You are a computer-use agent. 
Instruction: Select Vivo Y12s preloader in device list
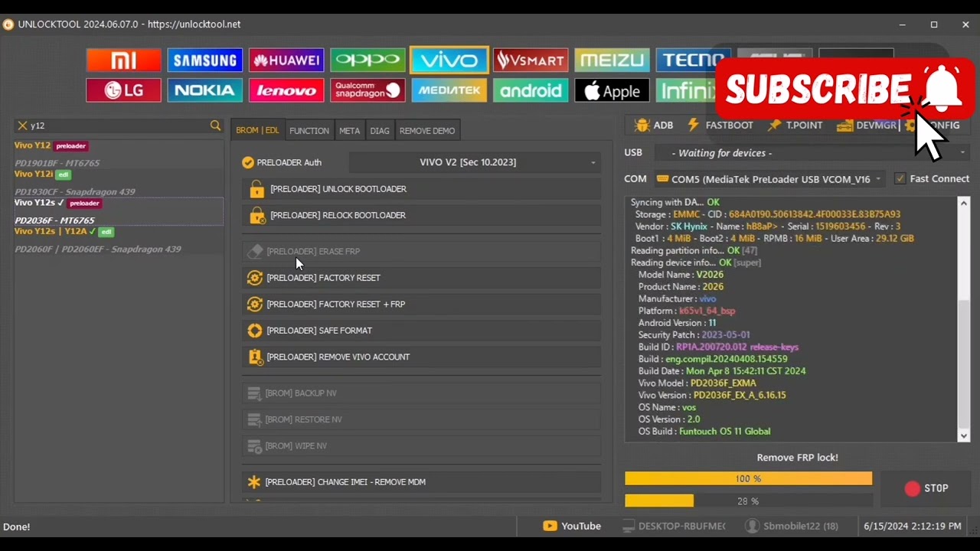pyautogui.click(x=57, y=204)
